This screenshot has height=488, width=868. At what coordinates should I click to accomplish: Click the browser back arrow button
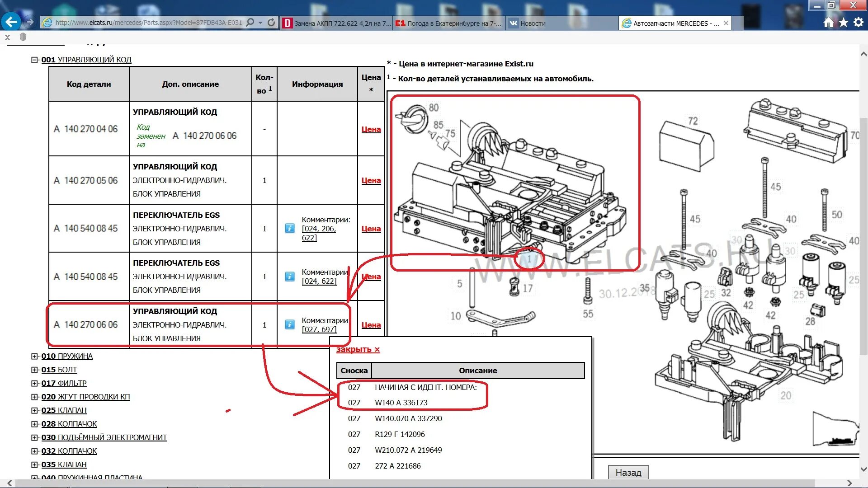(11, 22)
